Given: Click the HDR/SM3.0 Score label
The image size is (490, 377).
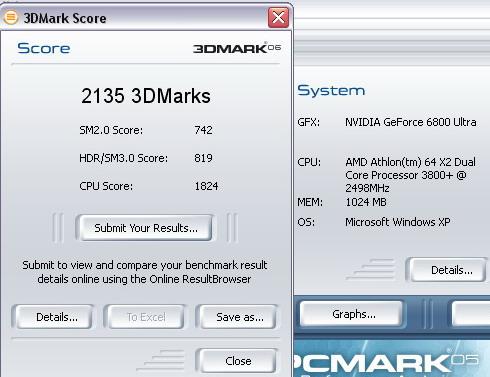Looking at the screenshot, I should (123, 158).
